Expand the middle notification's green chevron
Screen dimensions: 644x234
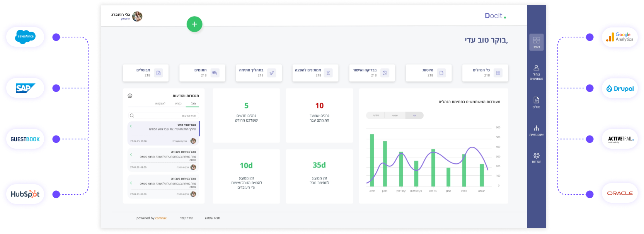(131, 155)
